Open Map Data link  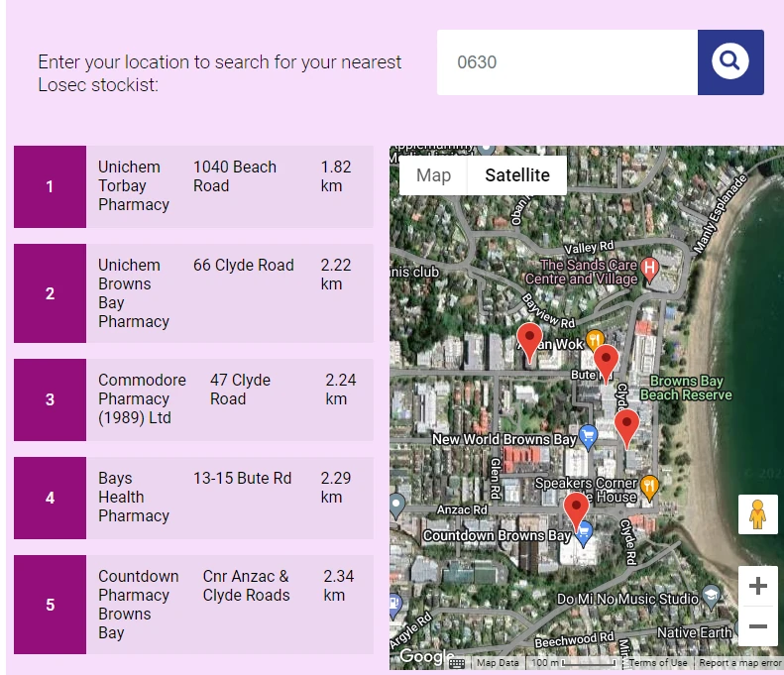point(498,663)
